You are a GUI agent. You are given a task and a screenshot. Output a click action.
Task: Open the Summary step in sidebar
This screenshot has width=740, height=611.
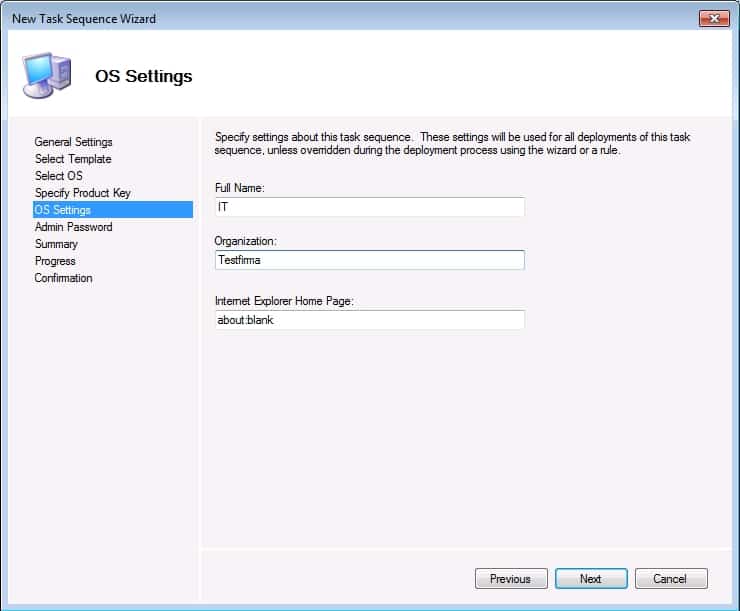click(x=56, y=244)
